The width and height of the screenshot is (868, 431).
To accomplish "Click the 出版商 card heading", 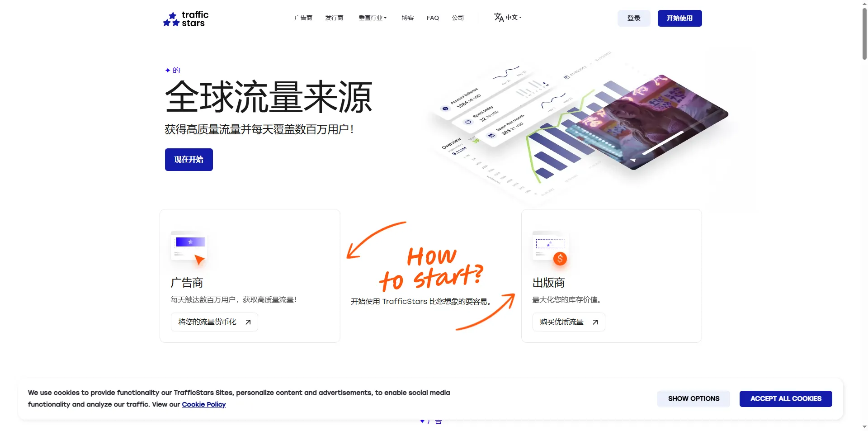I will coord(548,283).
